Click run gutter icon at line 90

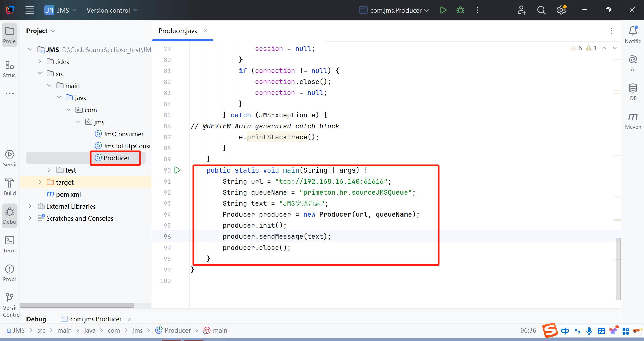(178, 170)
